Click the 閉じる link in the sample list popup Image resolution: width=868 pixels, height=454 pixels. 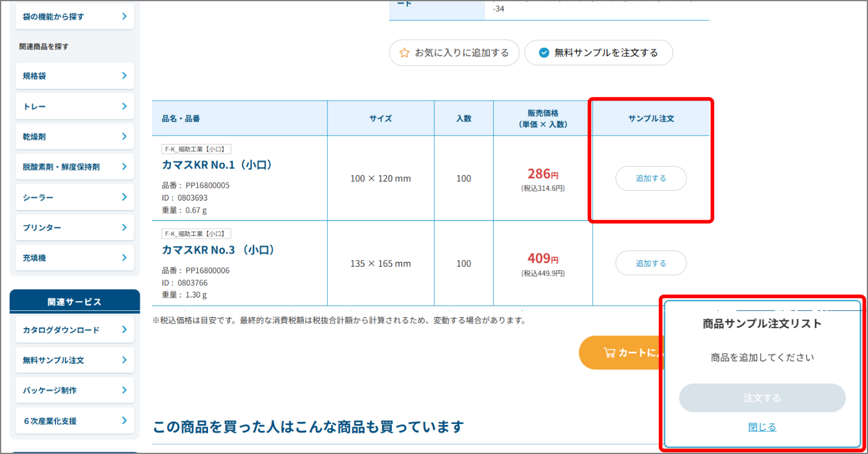[x=762, y=426]
